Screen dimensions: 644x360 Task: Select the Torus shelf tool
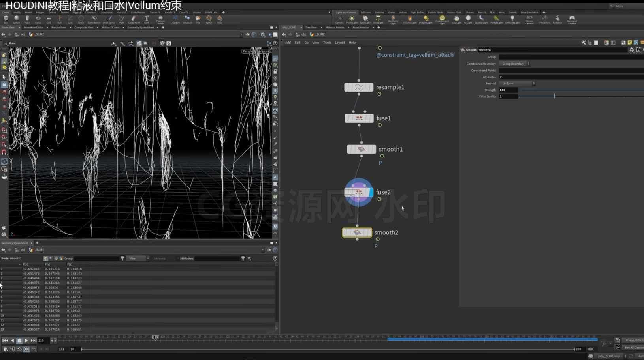[38, 19]
